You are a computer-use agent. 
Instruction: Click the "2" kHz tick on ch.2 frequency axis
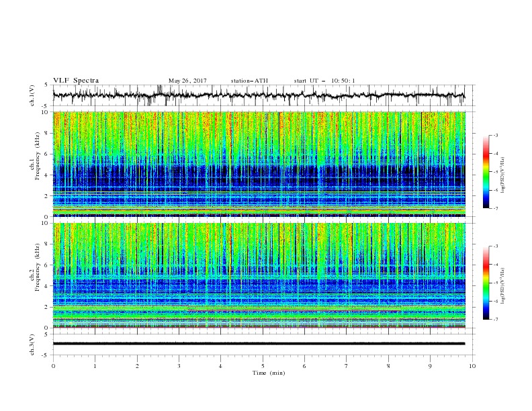[x=47, y=307]
